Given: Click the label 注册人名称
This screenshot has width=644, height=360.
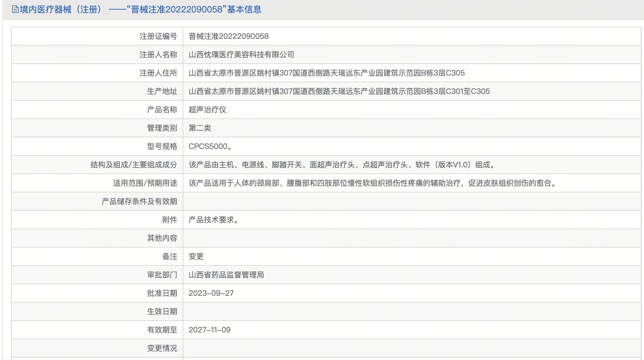Looking at the screenshot, I should (x=158, y=55).
